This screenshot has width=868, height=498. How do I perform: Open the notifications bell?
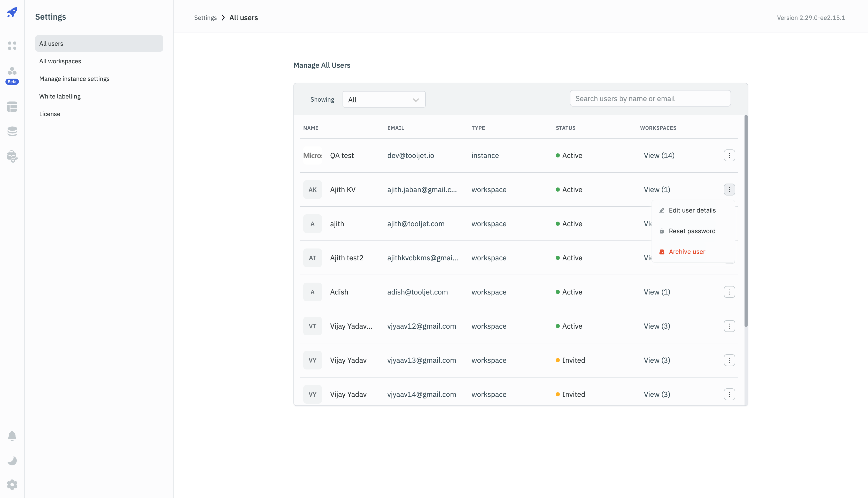[12, 436]
